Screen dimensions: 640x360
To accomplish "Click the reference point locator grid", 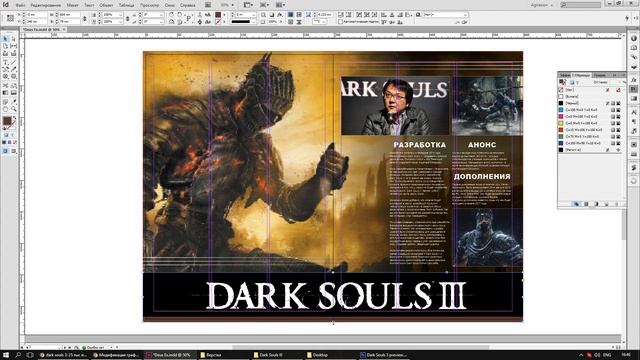I will coord(10,18).
